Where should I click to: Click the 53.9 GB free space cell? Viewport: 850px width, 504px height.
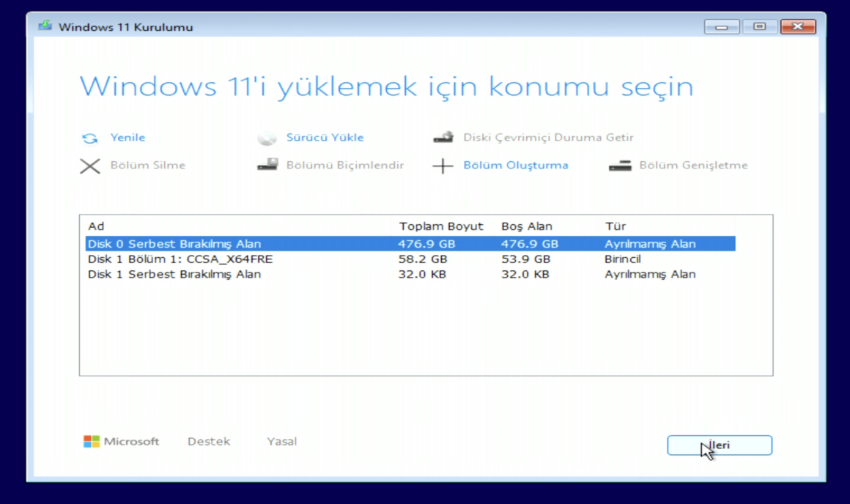[x=526, y=259]
